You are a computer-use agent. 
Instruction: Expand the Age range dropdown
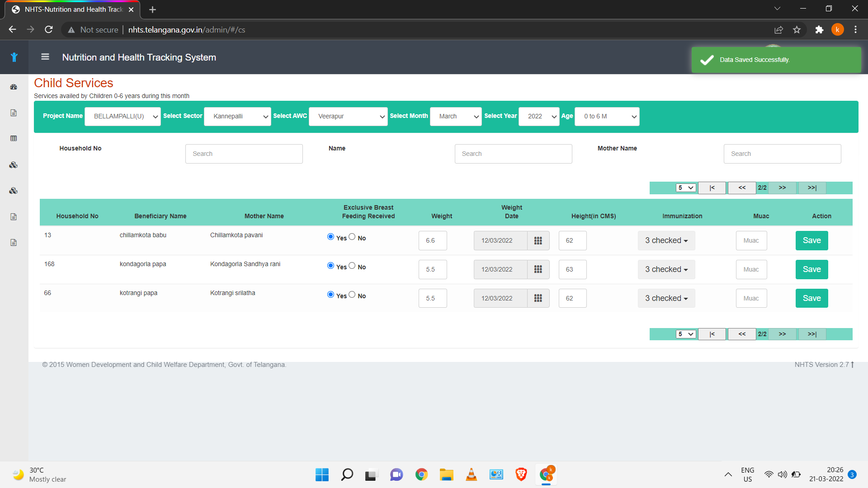click(607, 117)
